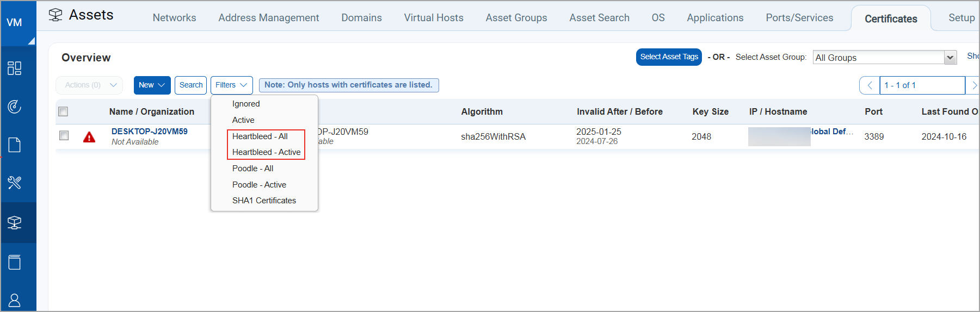Image resolution: width=980 pixels, height=312 pixels.
Task: Open the OS tab
Action: pos(658,18)
